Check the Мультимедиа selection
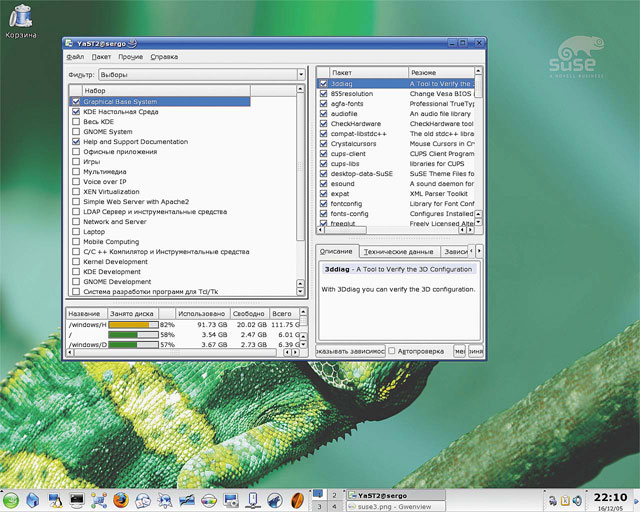 [76, 171]
